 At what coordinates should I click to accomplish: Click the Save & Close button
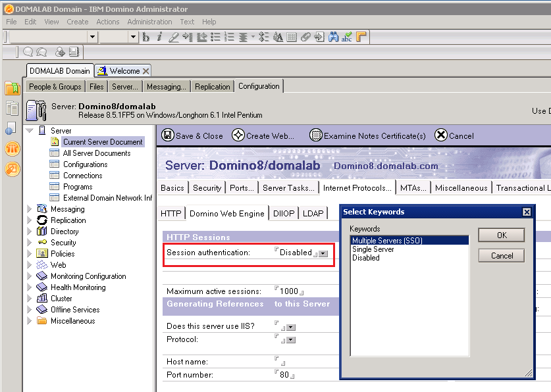pos(192,135)
